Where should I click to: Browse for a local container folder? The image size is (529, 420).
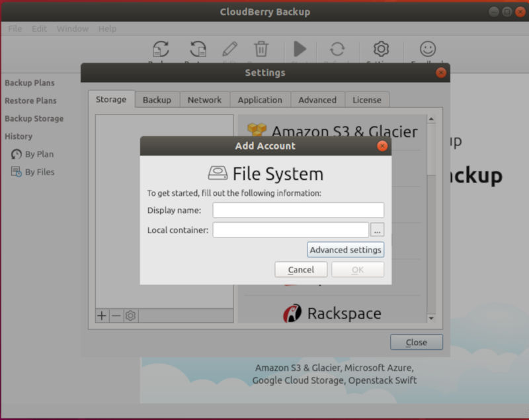click(x=378, y=230)
